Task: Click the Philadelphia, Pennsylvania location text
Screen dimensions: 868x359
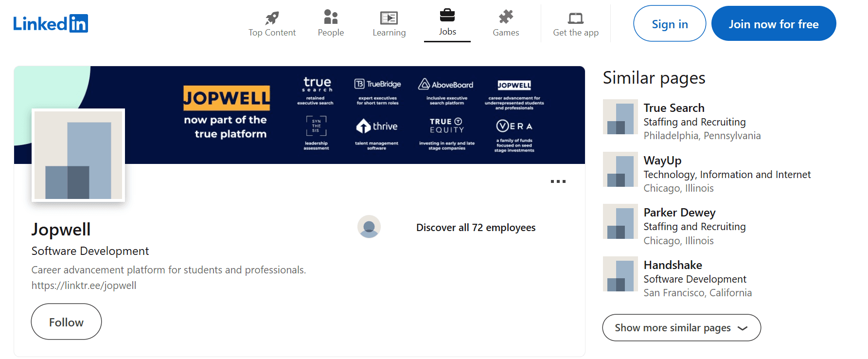Action: point(702,136)
